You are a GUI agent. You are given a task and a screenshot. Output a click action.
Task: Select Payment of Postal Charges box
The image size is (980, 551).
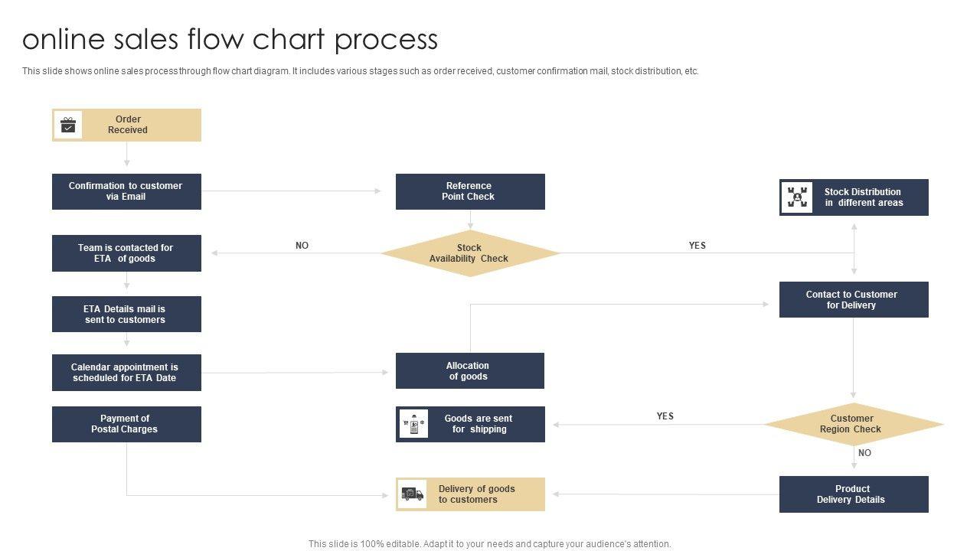pyautogui.click(x=126, y=424)
